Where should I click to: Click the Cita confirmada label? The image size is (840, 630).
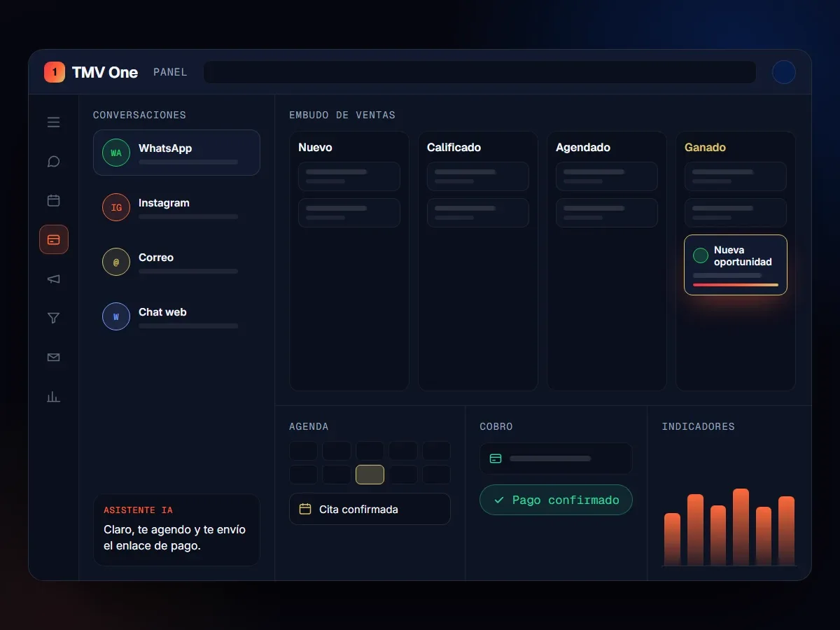coord(358,510)
